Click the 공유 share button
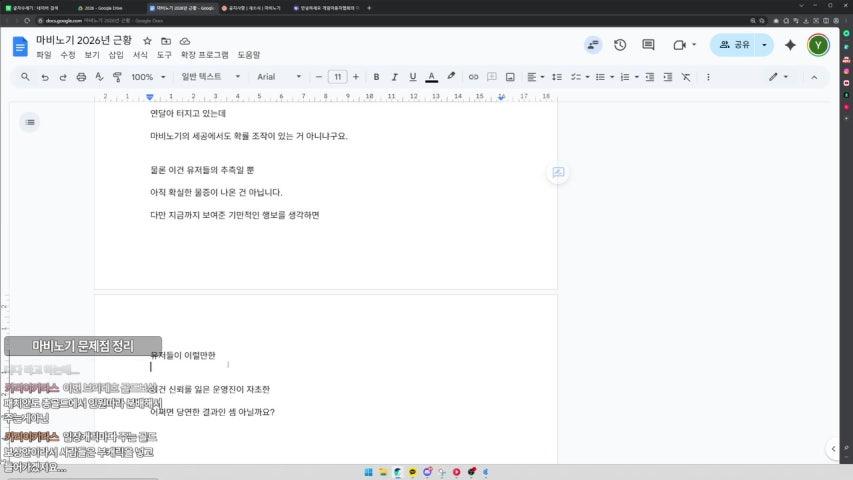The width and height of the screenshot is (853, 480). [x=734, y=45]
